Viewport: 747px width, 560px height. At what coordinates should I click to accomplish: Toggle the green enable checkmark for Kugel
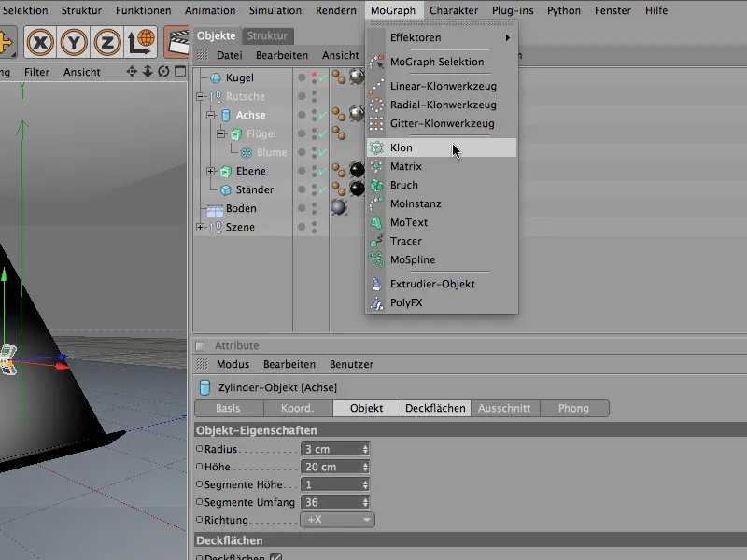322,78
